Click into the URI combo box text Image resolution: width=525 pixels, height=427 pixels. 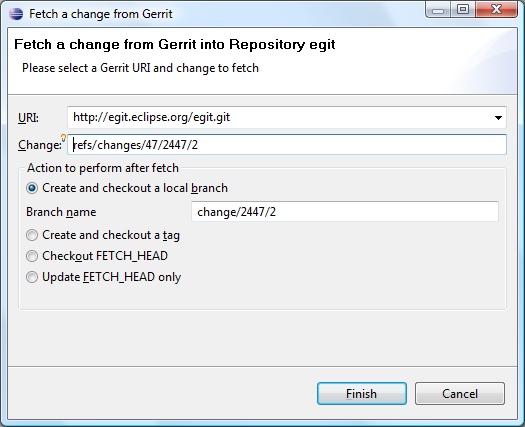tap(280, 117)
